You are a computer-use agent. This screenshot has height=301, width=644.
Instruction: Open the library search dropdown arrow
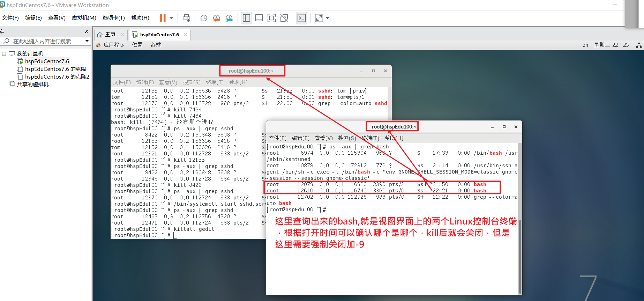[x=87, y=41]
